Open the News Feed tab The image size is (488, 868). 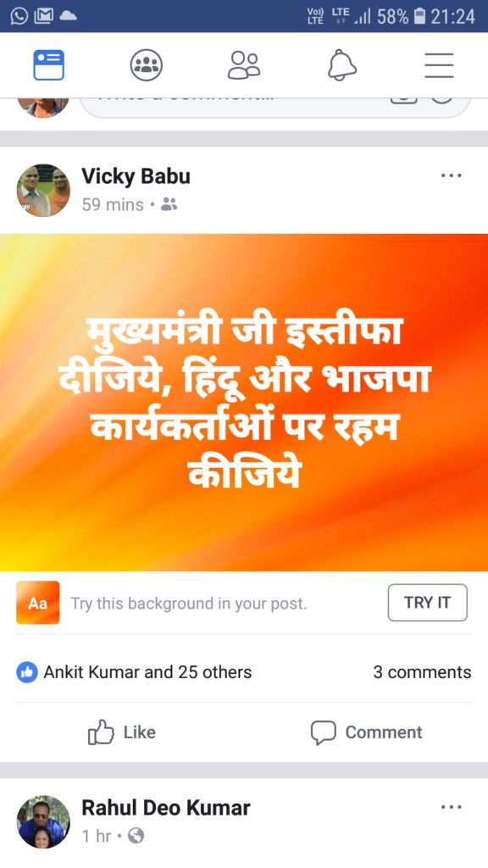tap(48, 65)
